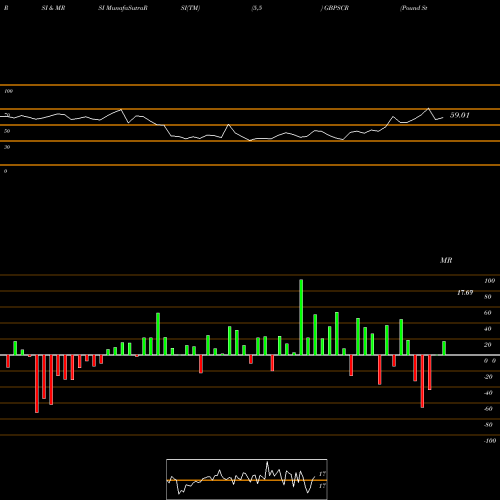
Task: Click the '(Pound St' header text
Action: tap(414, 8)
